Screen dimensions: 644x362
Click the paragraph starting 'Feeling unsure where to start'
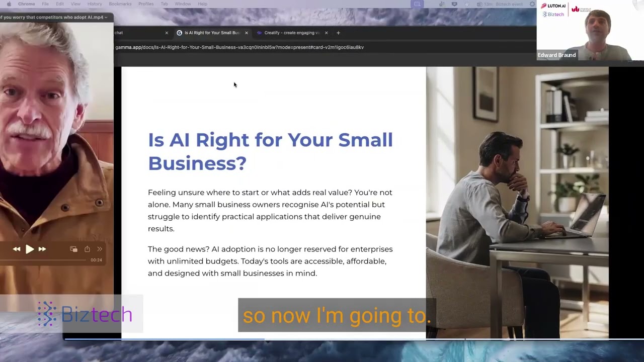270,210
